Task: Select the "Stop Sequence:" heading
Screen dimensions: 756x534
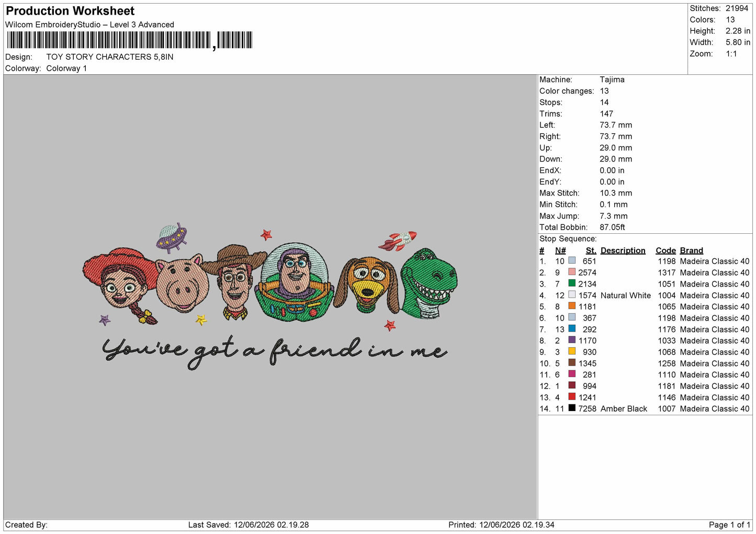Action: pos(568,238)
